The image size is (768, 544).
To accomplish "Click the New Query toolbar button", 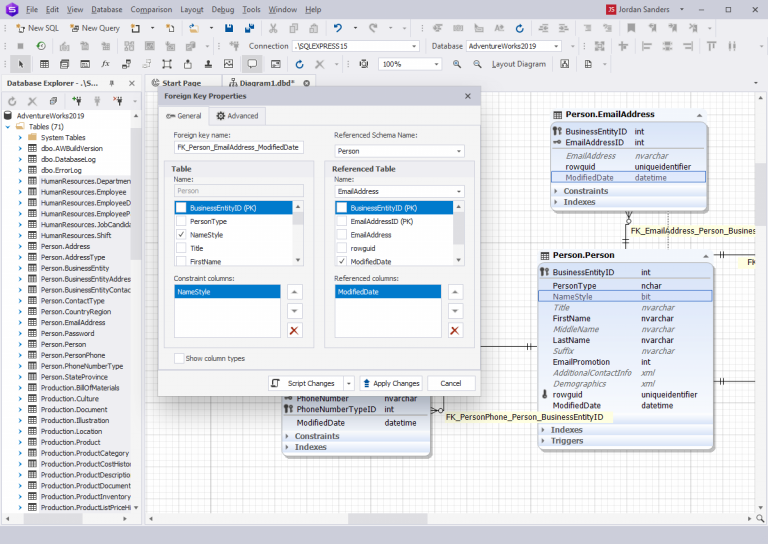I will coord(94,28).
